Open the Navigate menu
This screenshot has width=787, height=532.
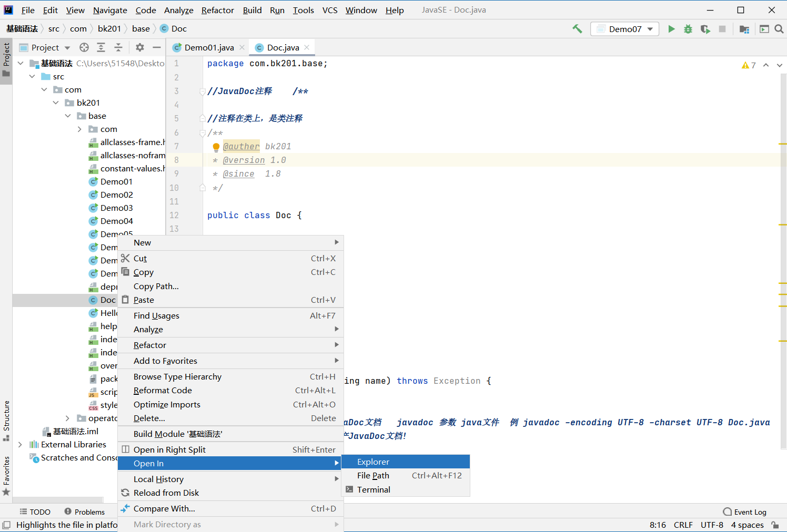[x=110, y=10]
